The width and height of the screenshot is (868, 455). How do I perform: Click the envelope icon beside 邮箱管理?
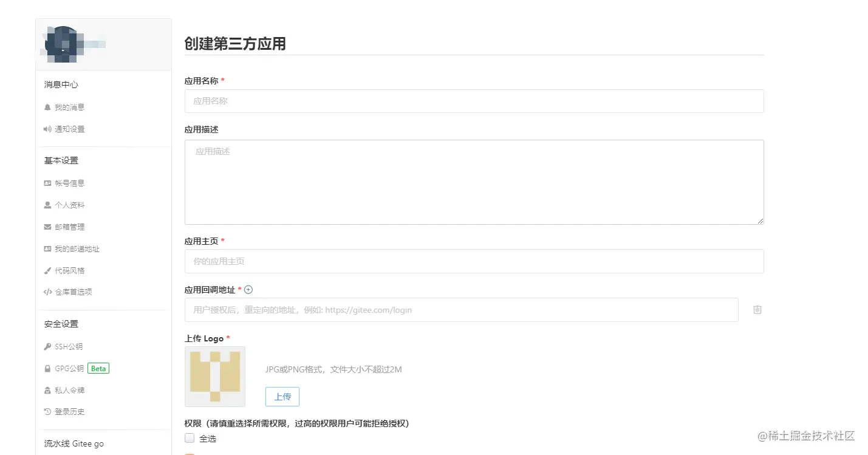click(47, 227)
